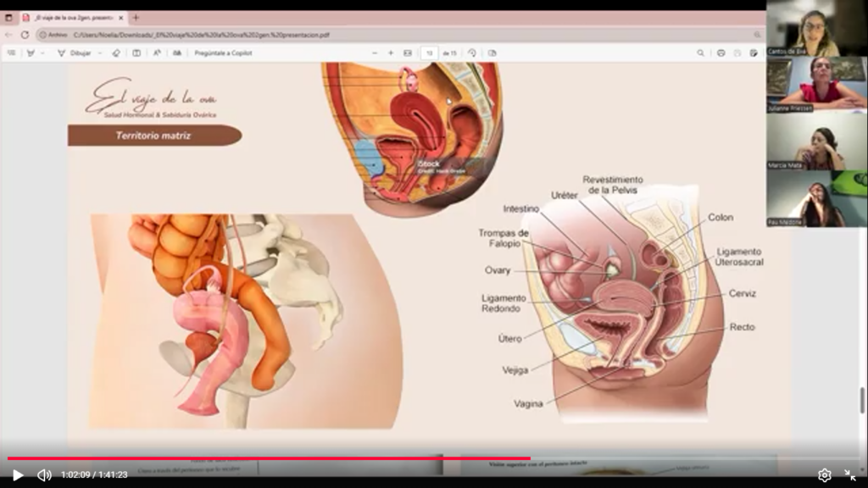Open highlighter options dropdown arrow

42,53
